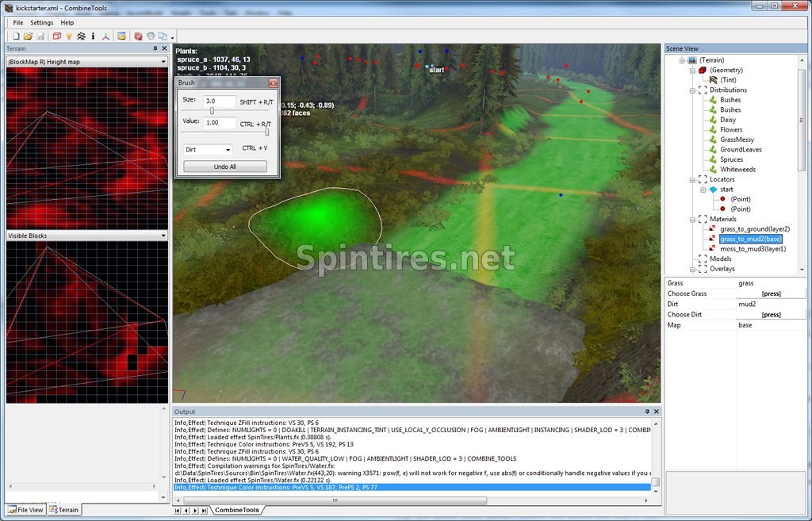
Task: Click the red circular toolbar icon
Action: 138,36
